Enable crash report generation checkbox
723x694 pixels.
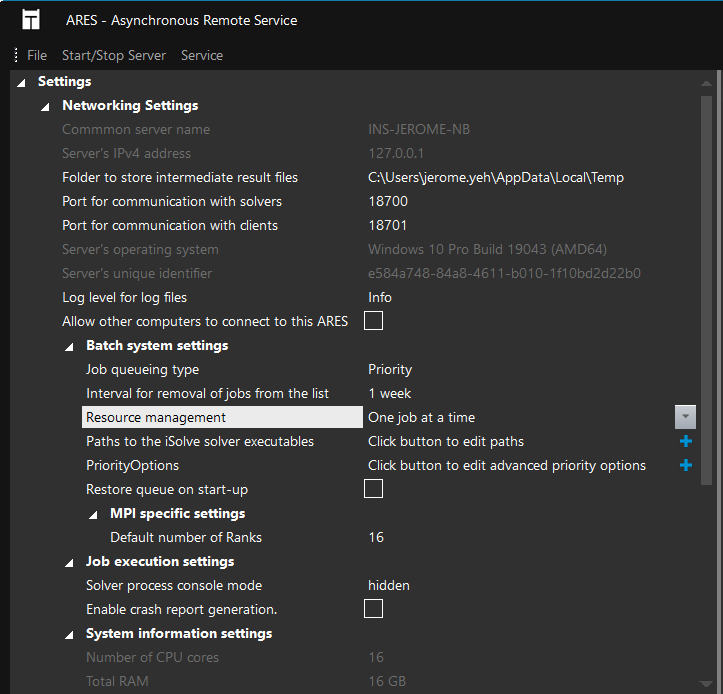[x=373, y=609]
